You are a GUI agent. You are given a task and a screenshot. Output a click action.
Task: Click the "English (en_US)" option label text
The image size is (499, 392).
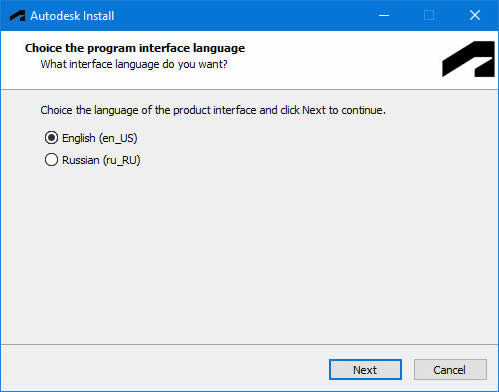coord(100,138)
